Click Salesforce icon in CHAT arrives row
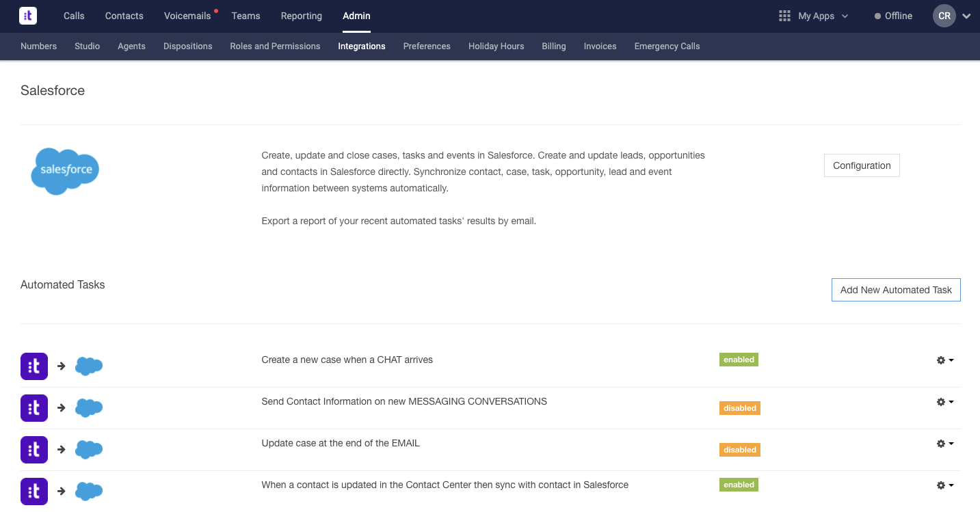 [89, 366]
